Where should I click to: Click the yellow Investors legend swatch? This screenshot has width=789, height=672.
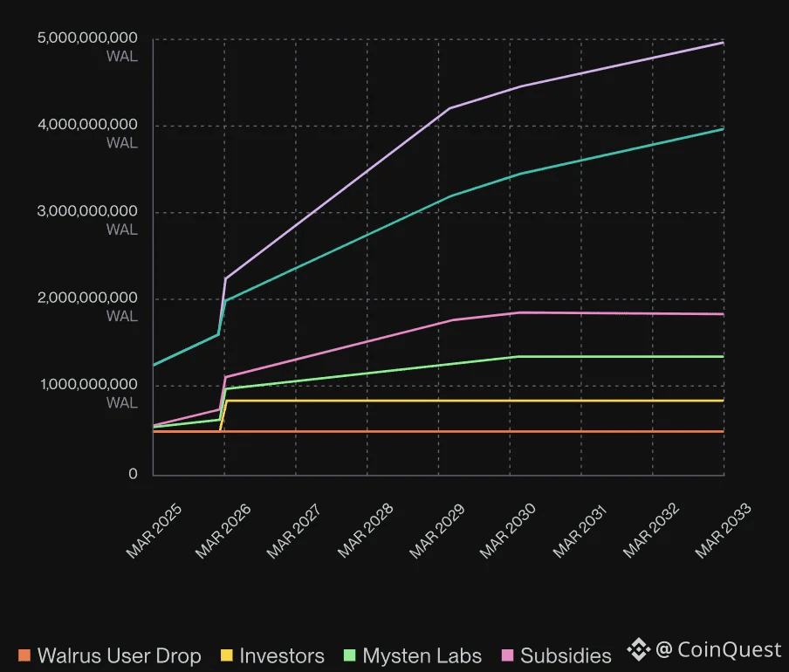point(226,655)
